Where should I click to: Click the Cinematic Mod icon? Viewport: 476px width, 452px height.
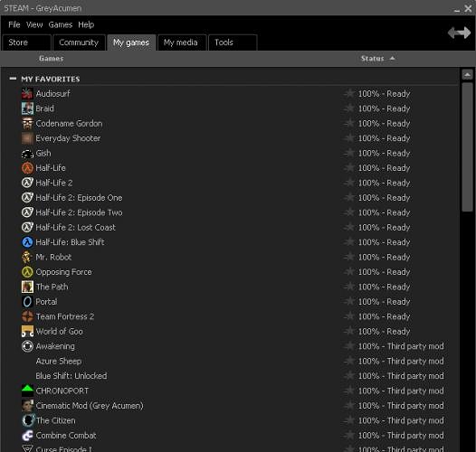click(27, 406)
